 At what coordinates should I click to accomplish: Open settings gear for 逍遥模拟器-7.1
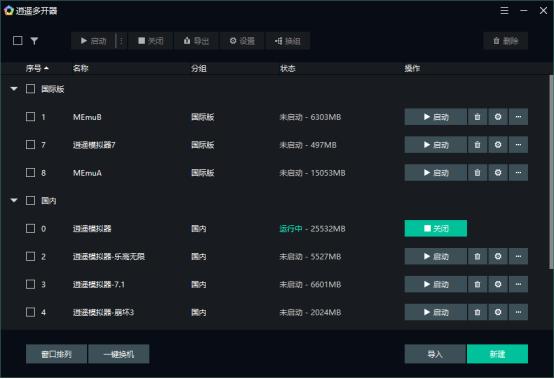coord(498,284)
